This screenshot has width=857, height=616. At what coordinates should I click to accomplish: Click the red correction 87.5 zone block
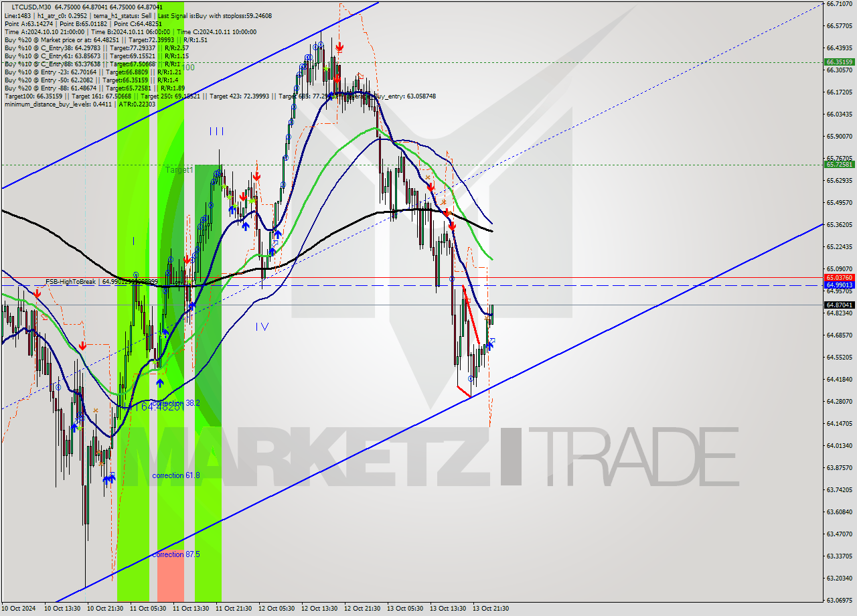pyautogui.click(x=170, y=576)
